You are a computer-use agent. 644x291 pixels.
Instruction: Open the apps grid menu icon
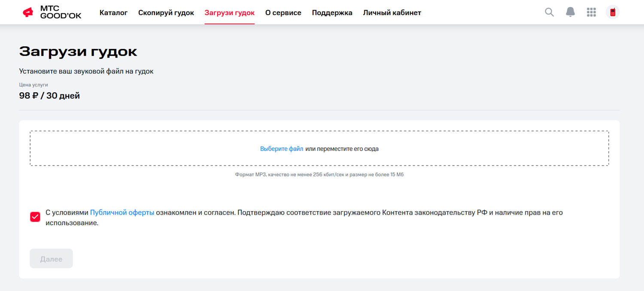591,12
